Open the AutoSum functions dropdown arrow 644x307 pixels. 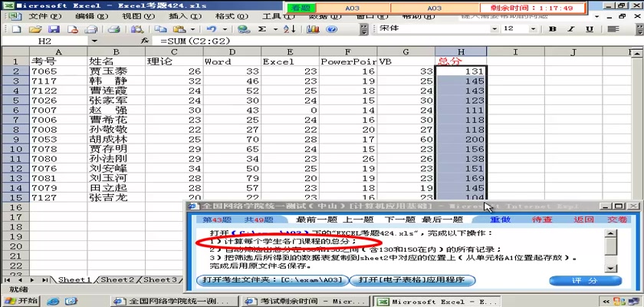[275, 29]
